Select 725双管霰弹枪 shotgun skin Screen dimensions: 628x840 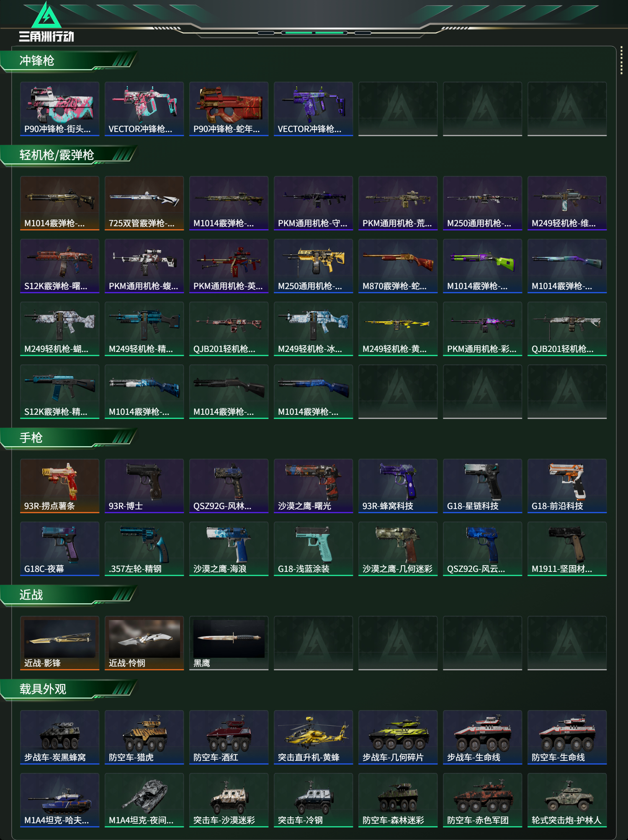point(144,203)
